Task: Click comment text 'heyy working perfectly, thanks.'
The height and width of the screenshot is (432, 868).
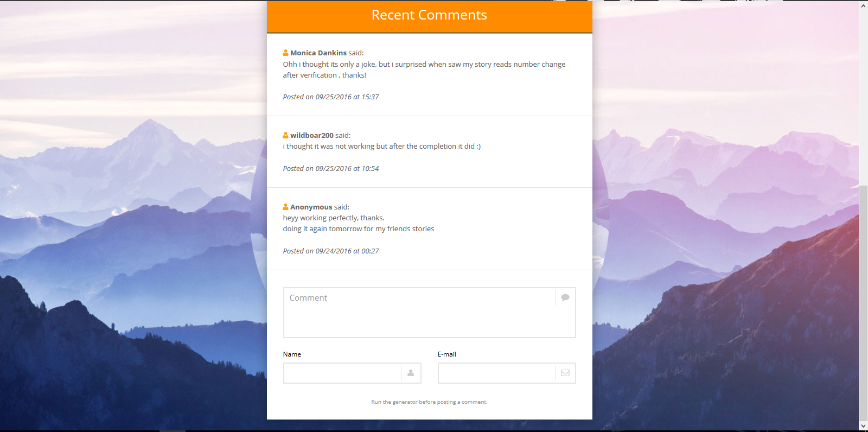Action: (x=334, y=218)
